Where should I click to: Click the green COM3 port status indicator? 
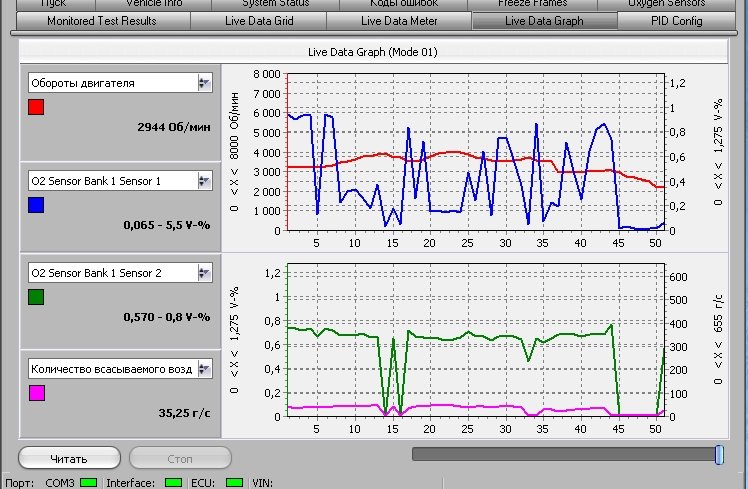tap(88, 482)
